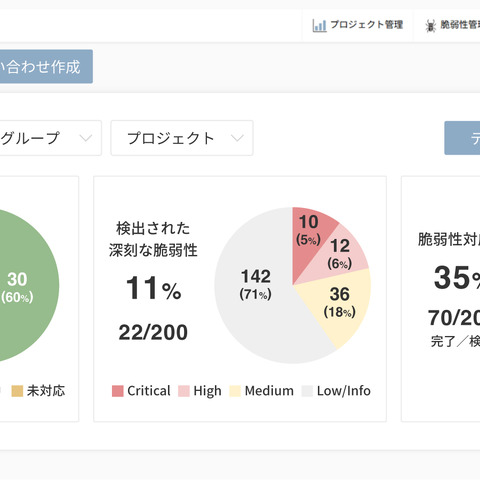
Task: Click the 未対応 orange legend swatch
Action: [x=17, y=391]
